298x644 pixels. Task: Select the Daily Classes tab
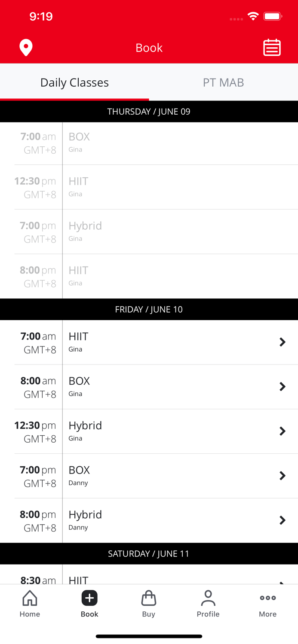pyautogui.click(x=74, y=82)
